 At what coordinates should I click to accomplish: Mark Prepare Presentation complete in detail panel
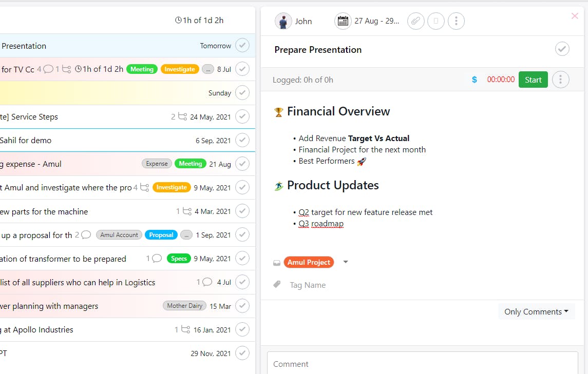pyautogui.click(x=562, y=49)
